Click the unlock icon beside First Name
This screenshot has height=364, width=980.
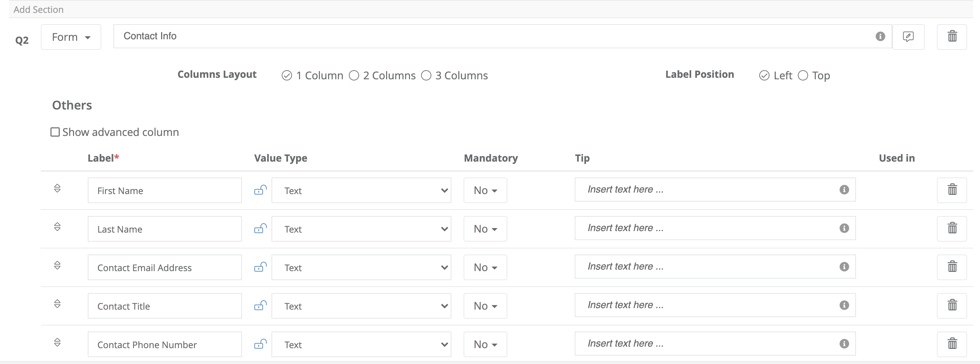[260, 190]
